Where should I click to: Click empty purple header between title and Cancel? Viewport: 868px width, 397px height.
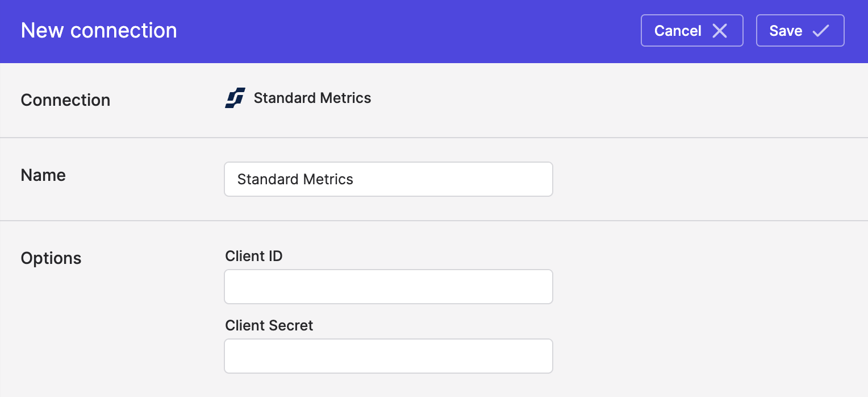(x=409, y=31)
